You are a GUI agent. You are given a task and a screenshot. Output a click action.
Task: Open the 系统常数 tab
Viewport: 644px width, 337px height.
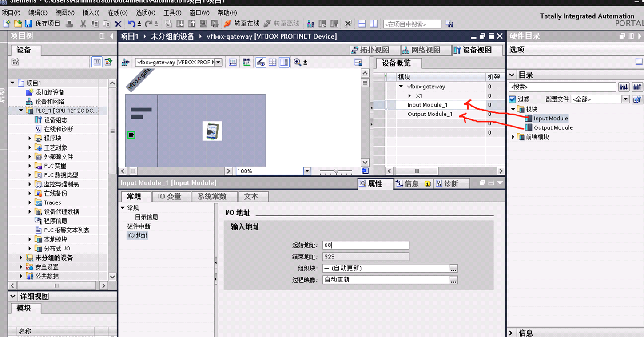tap(215, 196)
